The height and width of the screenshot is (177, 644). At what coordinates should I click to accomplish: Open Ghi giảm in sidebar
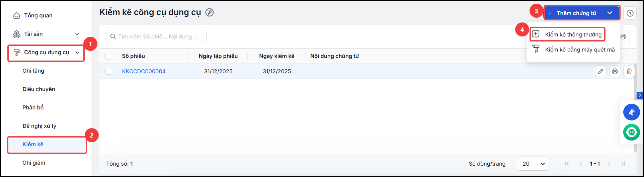(x=34, y=163)
